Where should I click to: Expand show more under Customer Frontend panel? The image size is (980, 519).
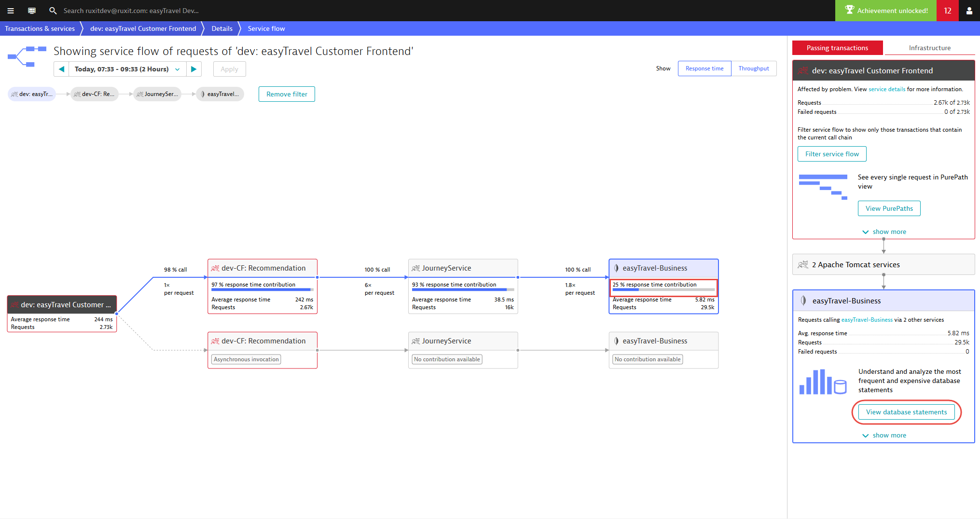(884, 232)
